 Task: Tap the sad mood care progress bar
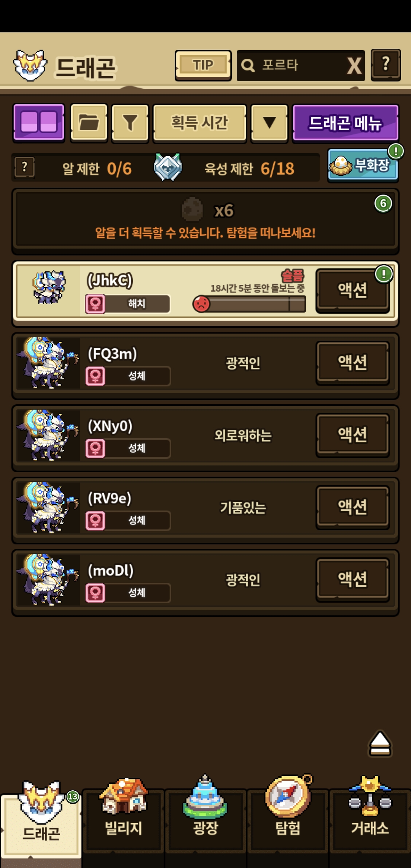click(249, 304)
